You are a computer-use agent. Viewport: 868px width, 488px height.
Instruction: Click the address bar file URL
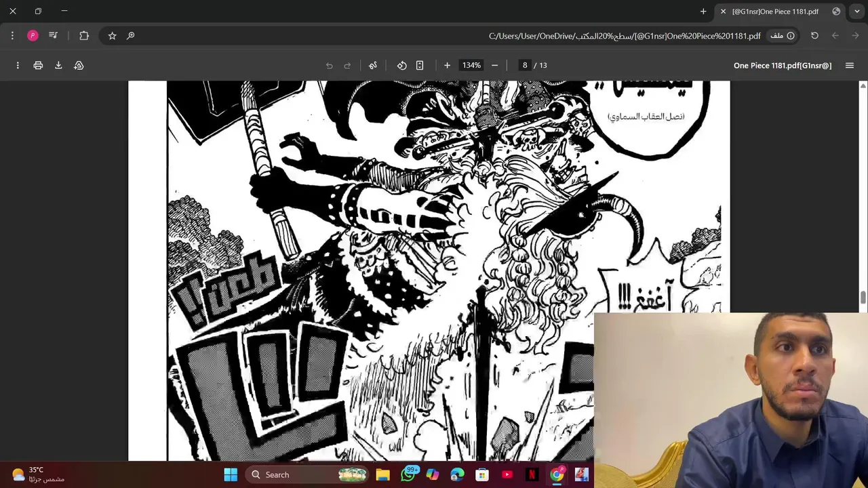tap(625, 35)
